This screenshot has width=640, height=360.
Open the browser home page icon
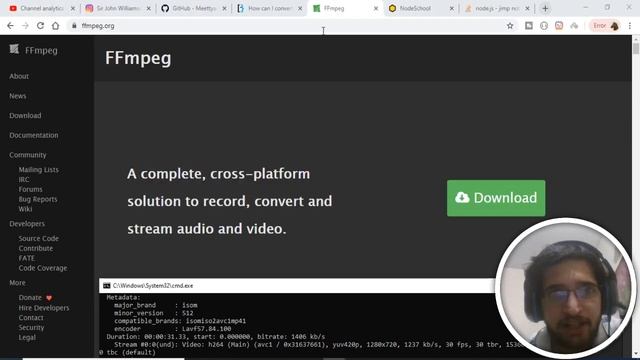(x=56, y=26)
